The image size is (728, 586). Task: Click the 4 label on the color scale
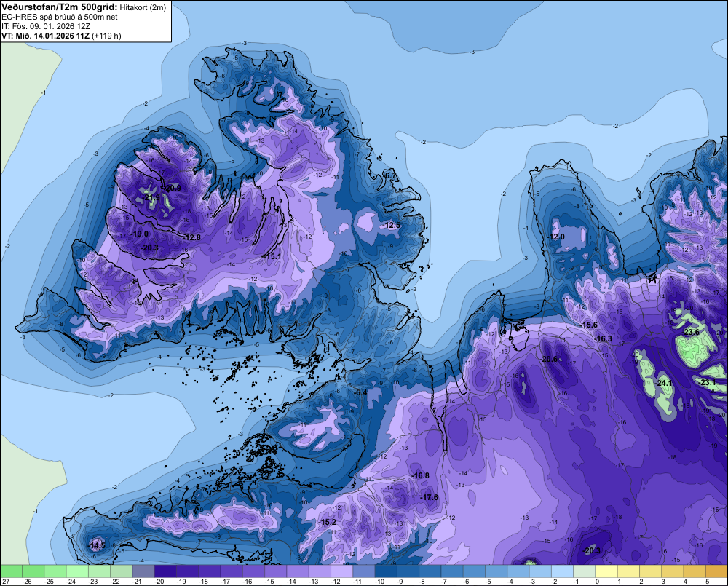pyautogui.click(x=686, y=582)
